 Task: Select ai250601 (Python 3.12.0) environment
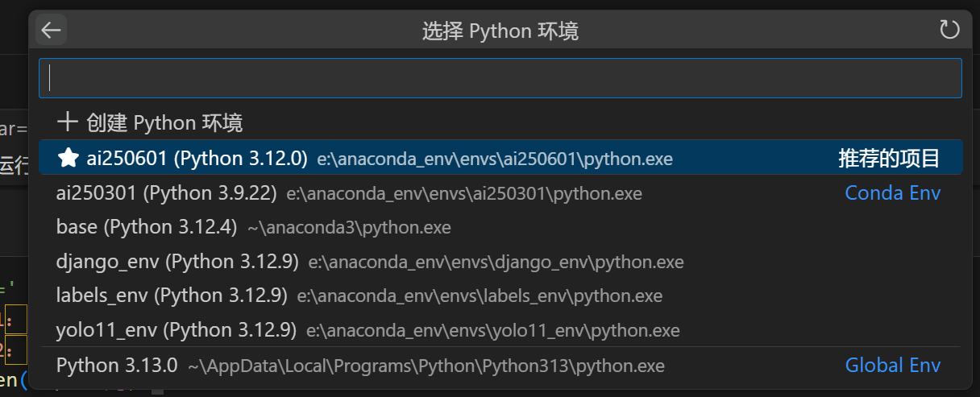pos(500,157)
